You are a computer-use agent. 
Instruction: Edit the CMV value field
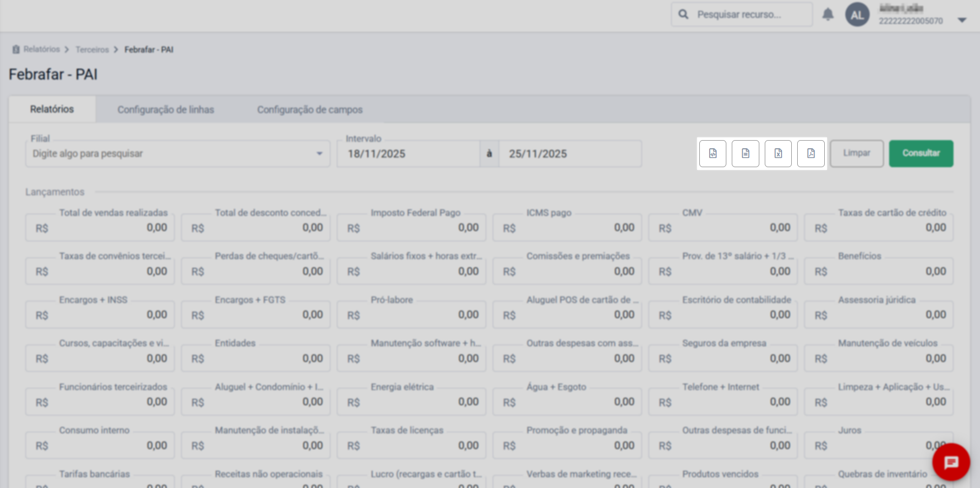point(723,228)
